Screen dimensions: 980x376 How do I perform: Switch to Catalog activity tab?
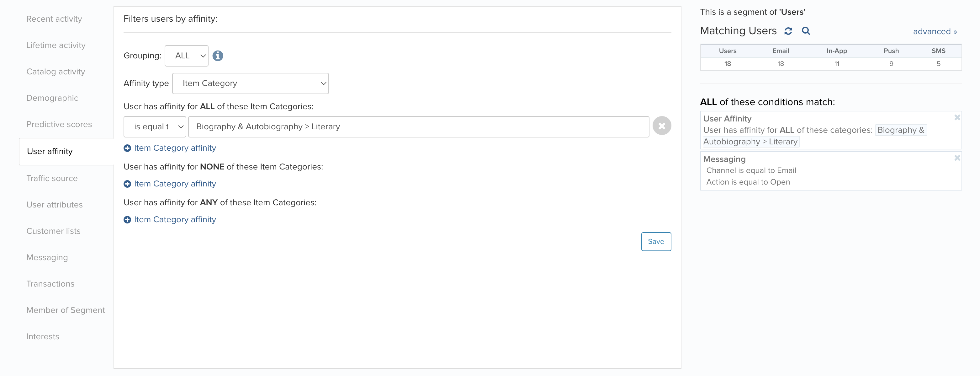coord(56,72)
